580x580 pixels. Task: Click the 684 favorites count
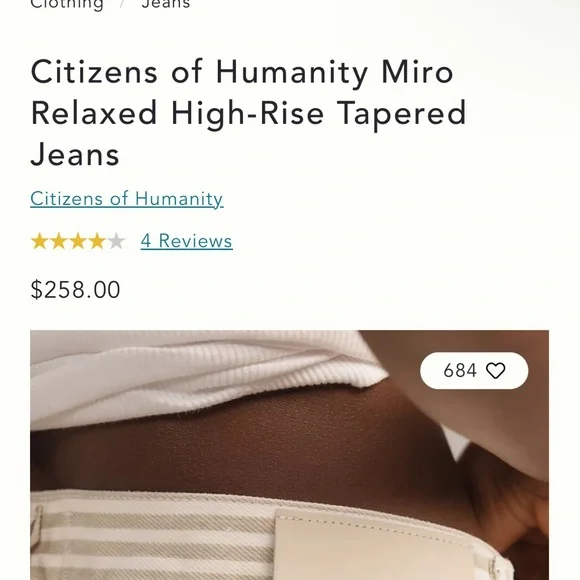tap(460, 371)
